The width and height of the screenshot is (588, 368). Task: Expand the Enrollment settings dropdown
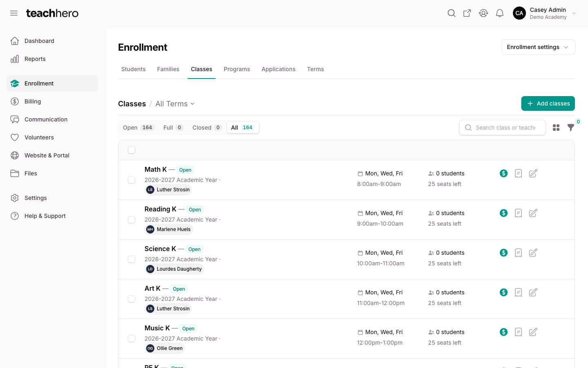coord(538,47)
